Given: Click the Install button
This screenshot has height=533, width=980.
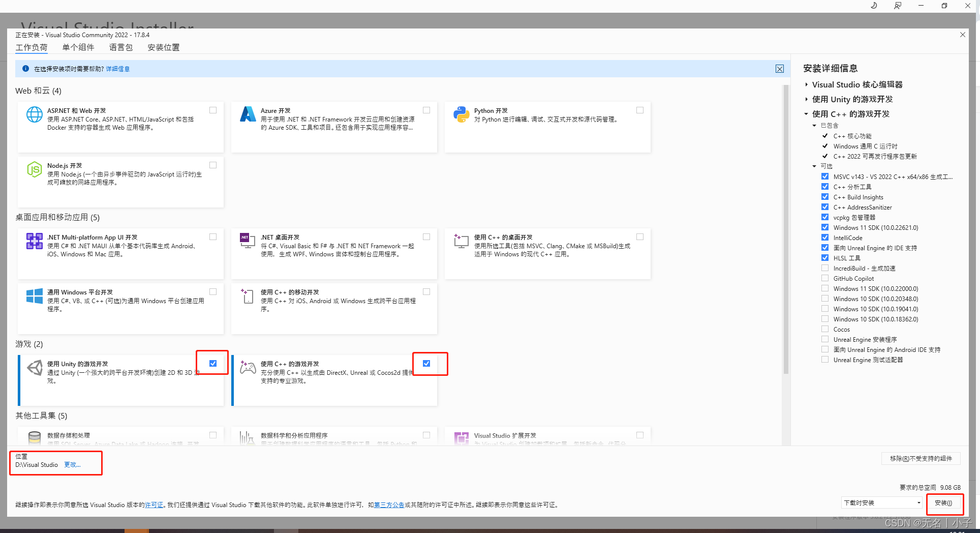Looking at the screenshot, I should tap(943, 502).
